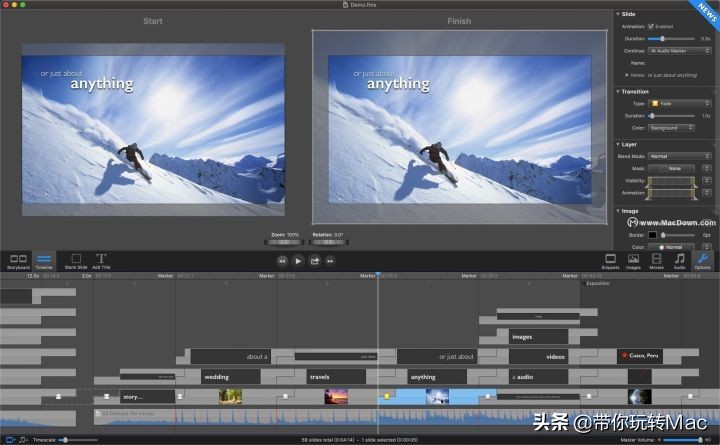Open the Images browser

pyautogui.click(x=633, y=261)
